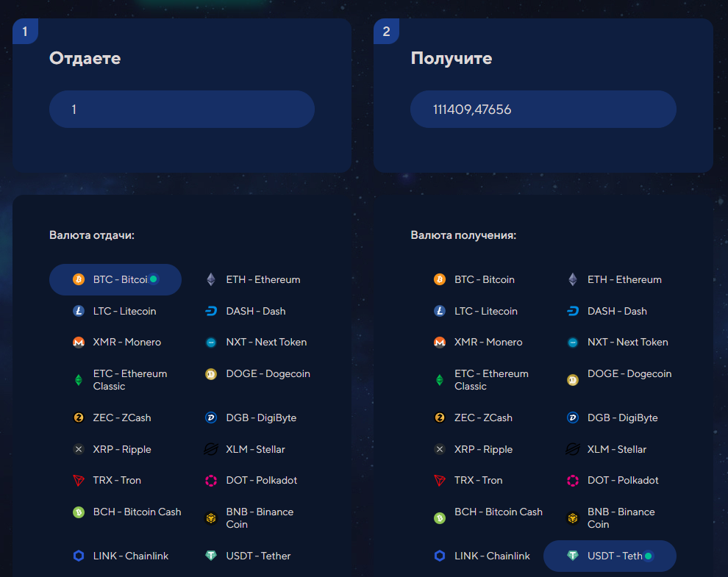This screenshot has width=728, height=577.
Task: Click the Monero icon under Валюта получения
Action: pyautogui.click(x=440, y=342)
